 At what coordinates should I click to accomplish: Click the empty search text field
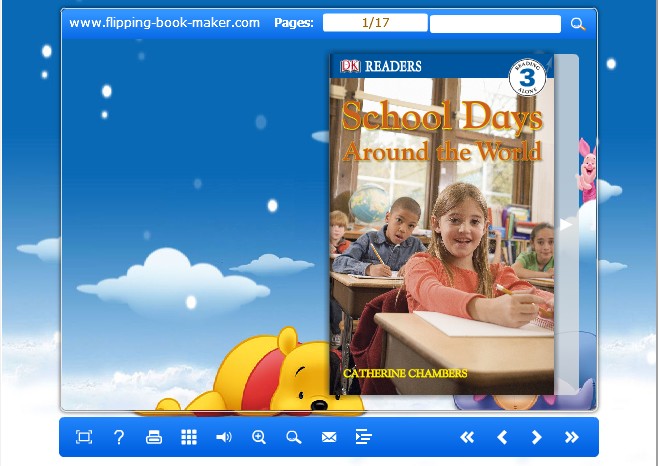click(495, 24)
